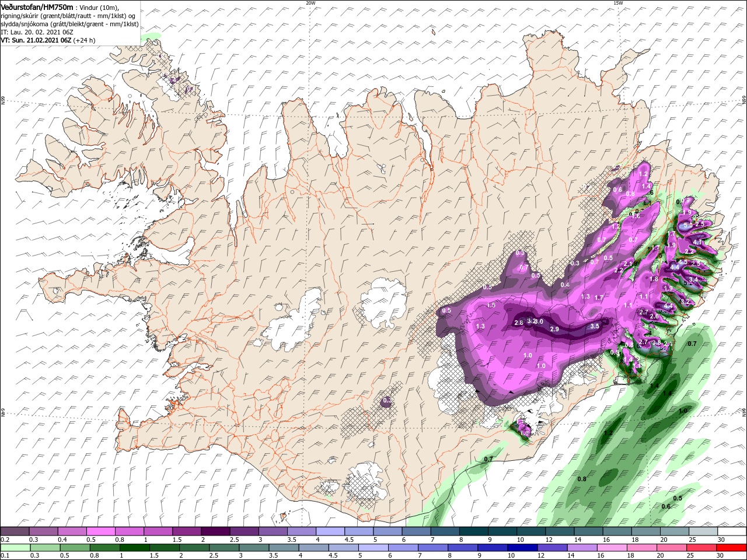This screenshot has width=747, height=560.
Task: Click the 3.0 snowfall value label
Action: click(539, 321)
